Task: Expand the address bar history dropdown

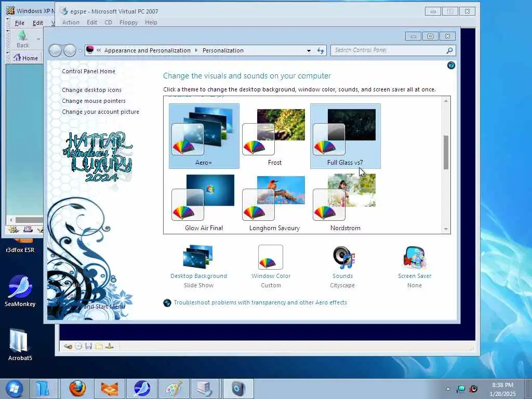Action: (309, 50)
